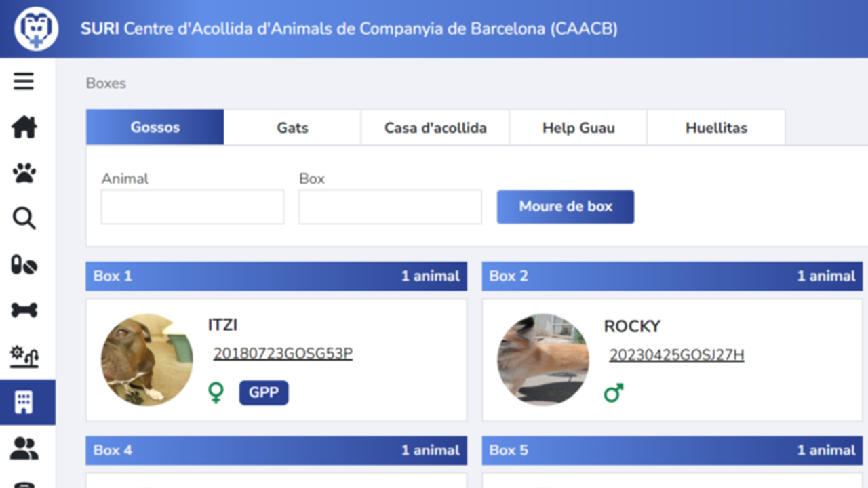
Task: Click ROCKY's circular photo thumbnail
Action: [x=542, y=359]
